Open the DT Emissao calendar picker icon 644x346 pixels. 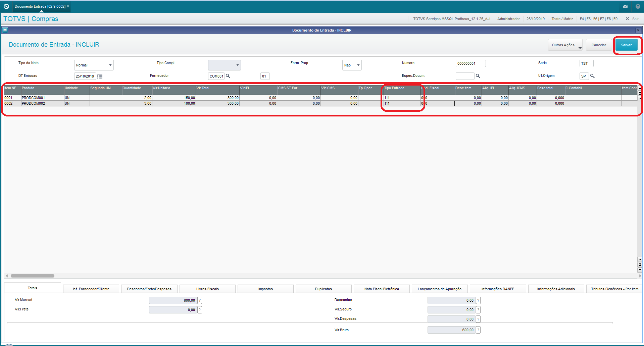100,76
